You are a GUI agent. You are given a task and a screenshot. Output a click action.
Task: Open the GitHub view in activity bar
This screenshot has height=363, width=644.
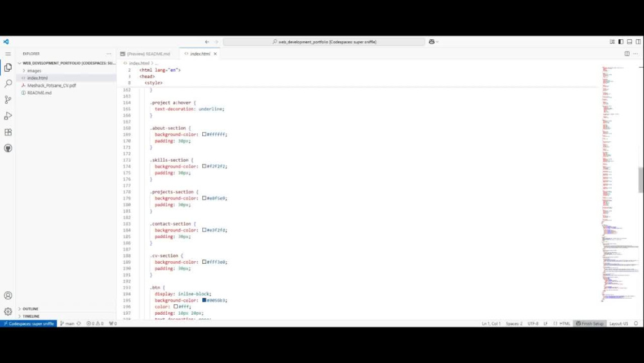pos(8,148)
